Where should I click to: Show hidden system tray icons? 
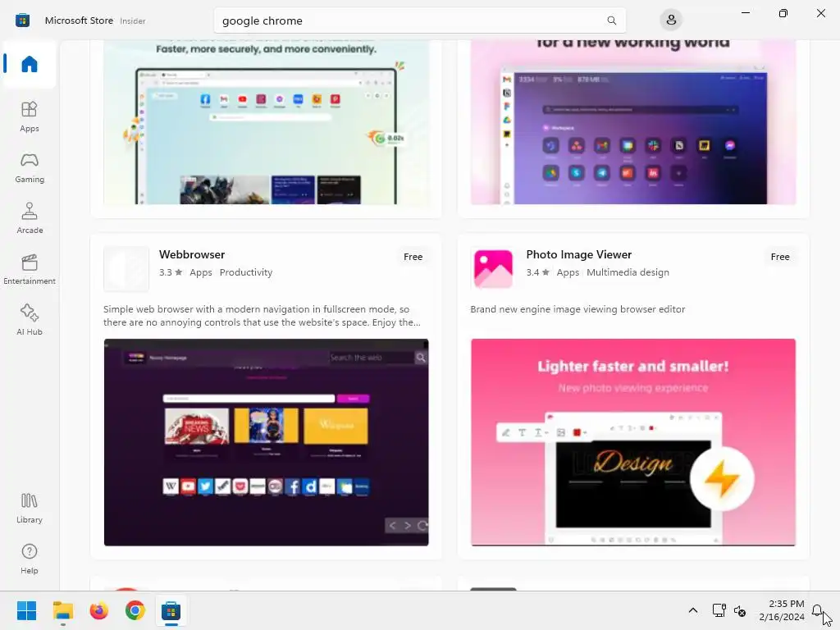(x=692, y=610)
